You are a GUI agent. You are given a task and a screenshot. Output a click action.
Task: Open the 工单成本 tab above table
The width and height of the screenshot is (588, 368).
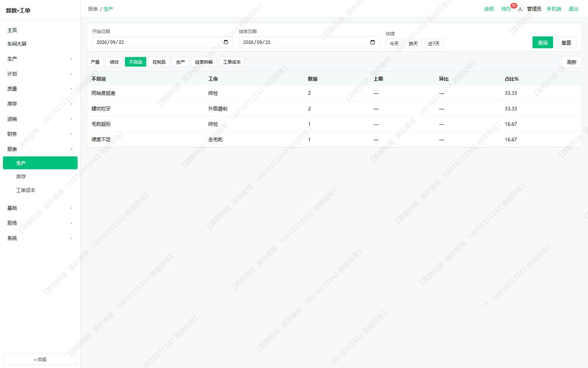[x=232, y=62]
